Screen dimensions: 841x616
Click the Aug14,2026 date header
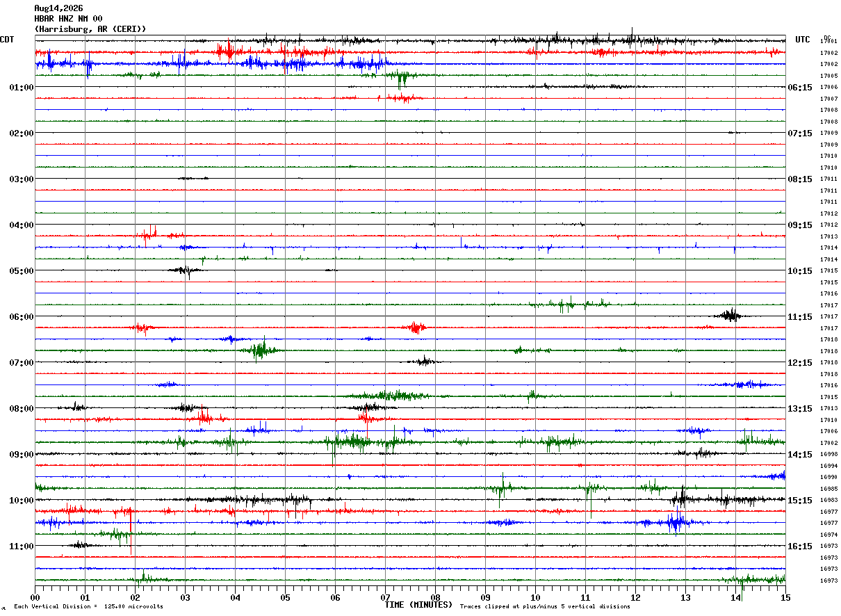click(58, 8)
